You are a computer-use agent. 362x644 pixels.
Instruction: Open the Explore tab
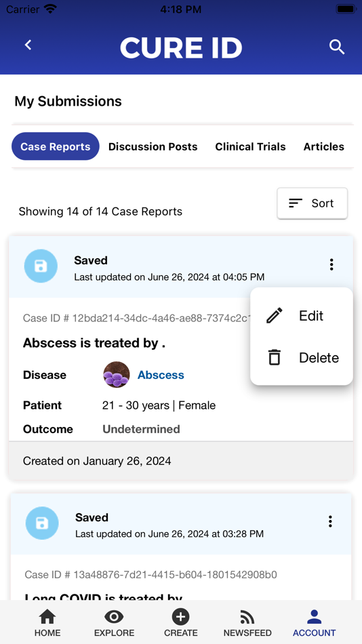115,623
